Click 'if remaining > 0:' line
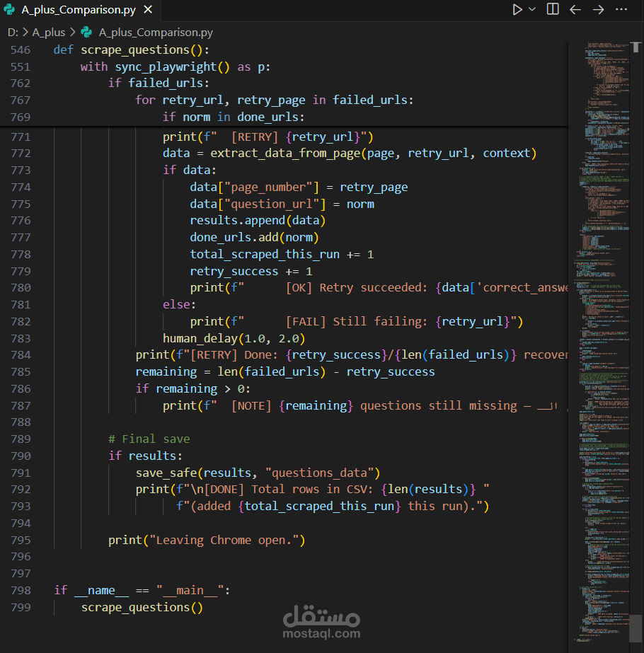 click(x=193, y=389)
